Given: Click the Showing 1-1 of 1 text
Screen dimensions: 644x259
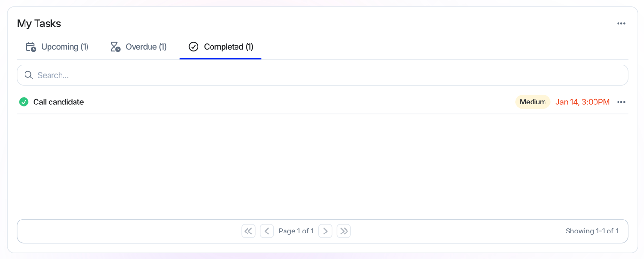Looking at the screenshot, I should pyautogui.click(x=592, y=231).
